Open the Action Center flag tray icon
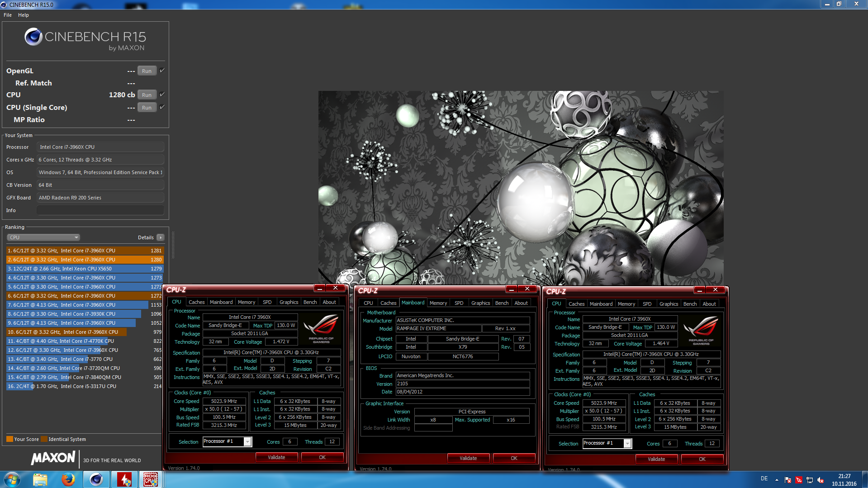 coord(788,480)
